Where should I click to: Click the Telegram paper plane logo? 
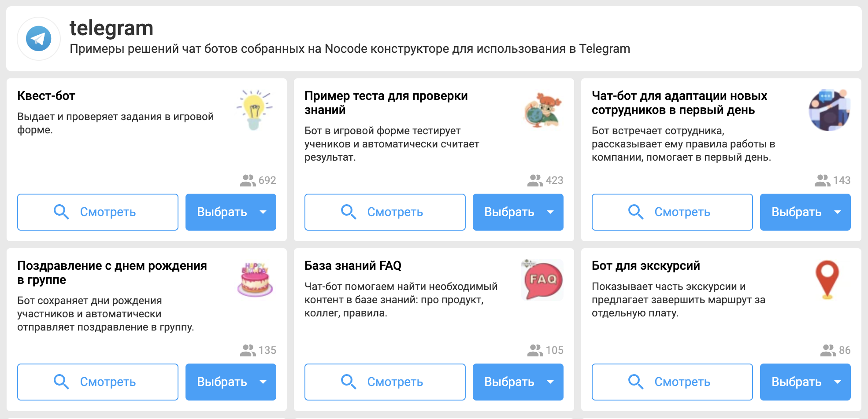click(39, 39)
